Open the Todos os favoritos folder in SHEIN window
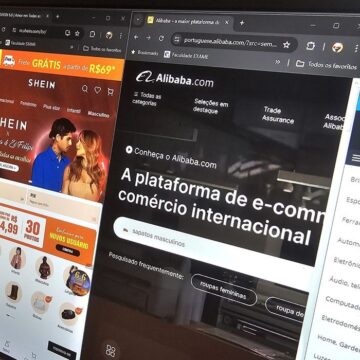Image resolution: width=360 pixels, height=360 pixels. (102, 49)
